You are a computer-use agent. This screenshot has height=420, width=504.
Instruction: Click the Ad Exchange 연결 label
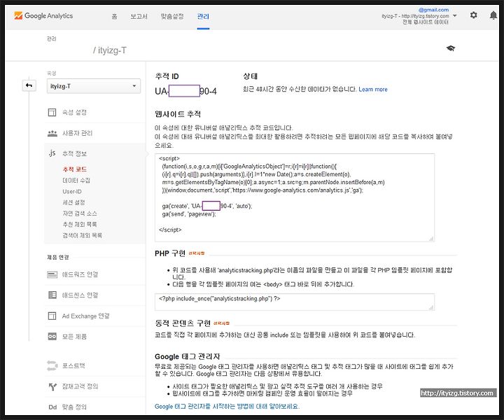[x=86, y=316]
